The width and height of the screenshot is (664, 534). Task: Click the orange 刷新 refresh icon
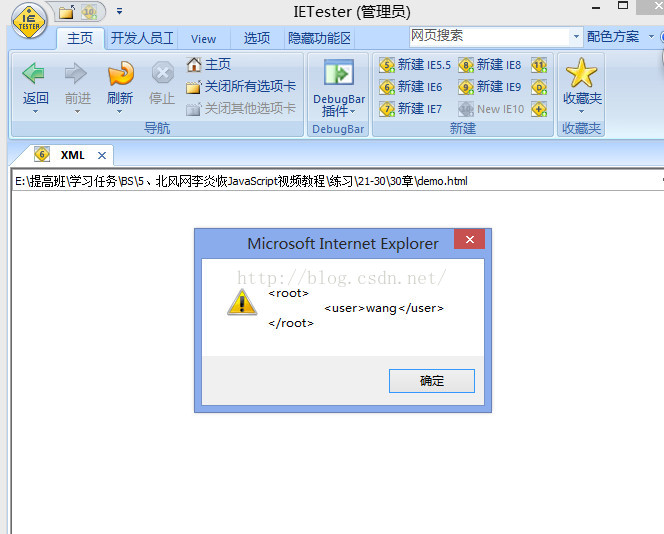tap(120, 73)
